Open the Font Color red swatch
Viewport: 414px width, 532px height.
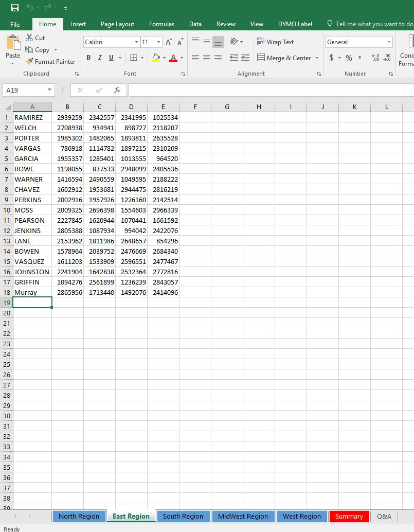click(x=174, y=58)
